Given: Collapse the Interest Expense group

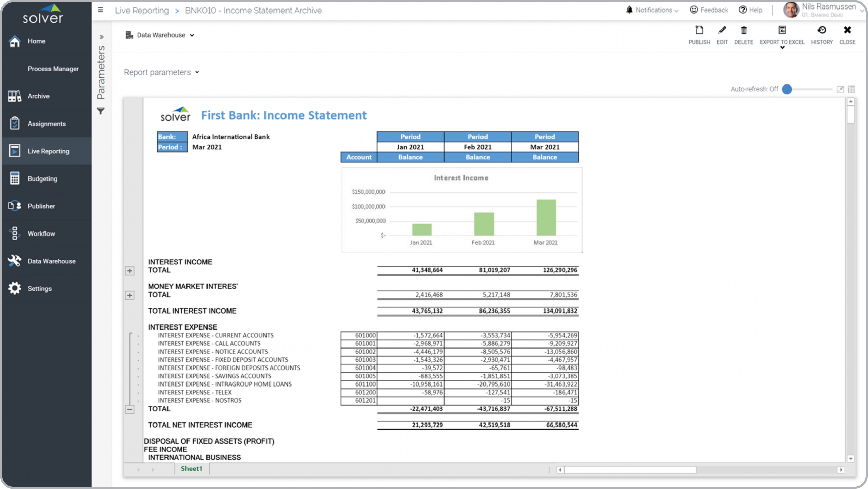Looking at the screenshot, I should click(x=130, y=409).
